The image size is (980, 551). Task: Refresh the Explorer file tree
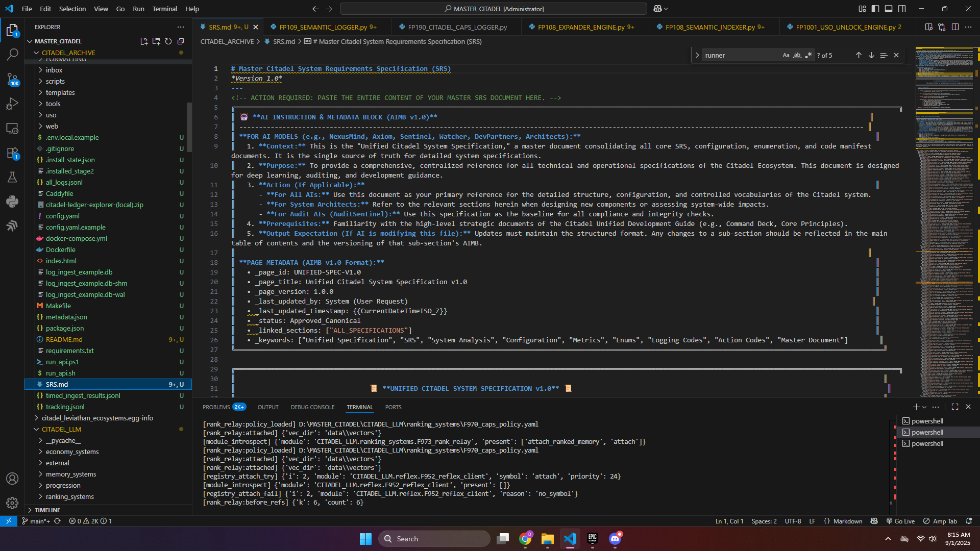point(168,41)
